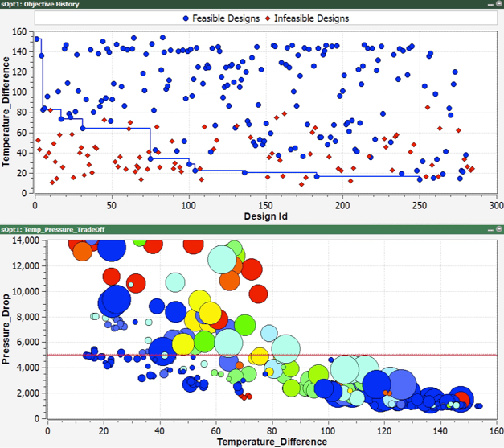Maximize the Objective History panel

click(498, 5)
